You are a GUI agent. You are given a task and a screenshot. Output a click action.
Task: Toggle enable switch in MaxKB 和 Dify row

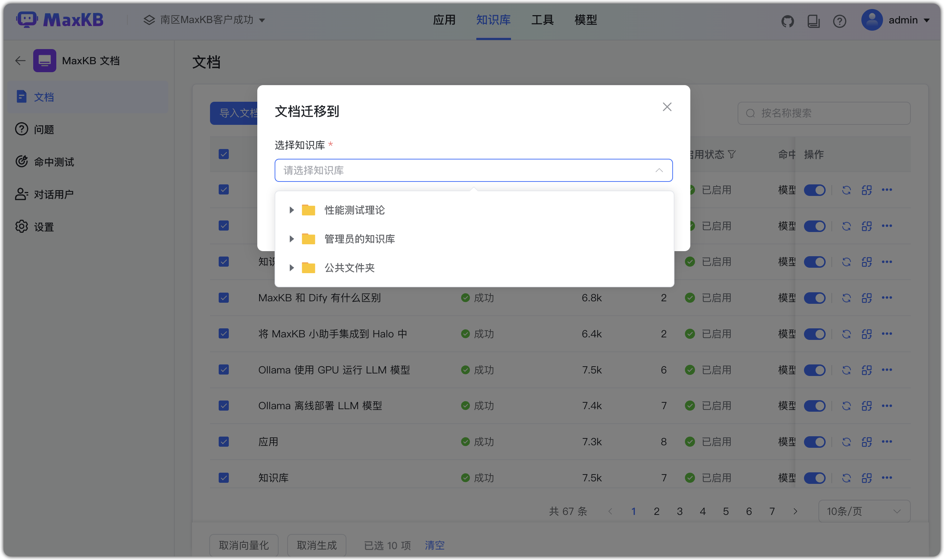(x=814, y=298)
